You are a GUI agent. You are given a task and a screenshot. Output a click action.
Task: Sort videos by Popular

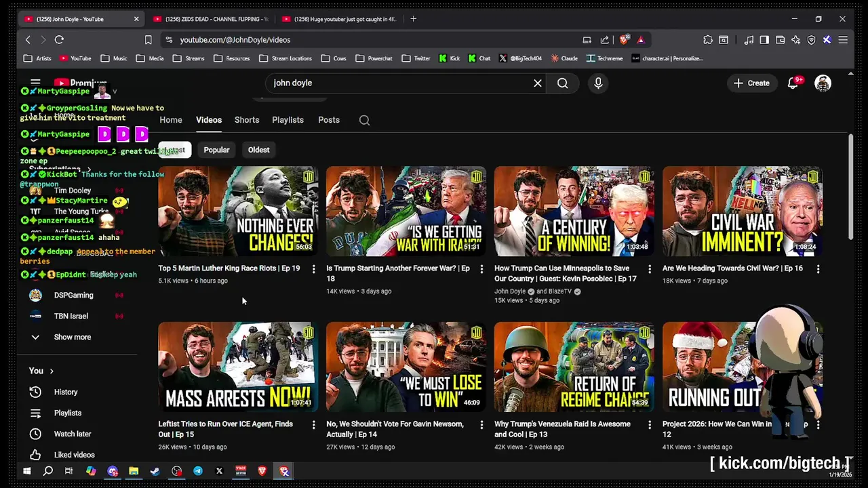[x=216, y=150]
